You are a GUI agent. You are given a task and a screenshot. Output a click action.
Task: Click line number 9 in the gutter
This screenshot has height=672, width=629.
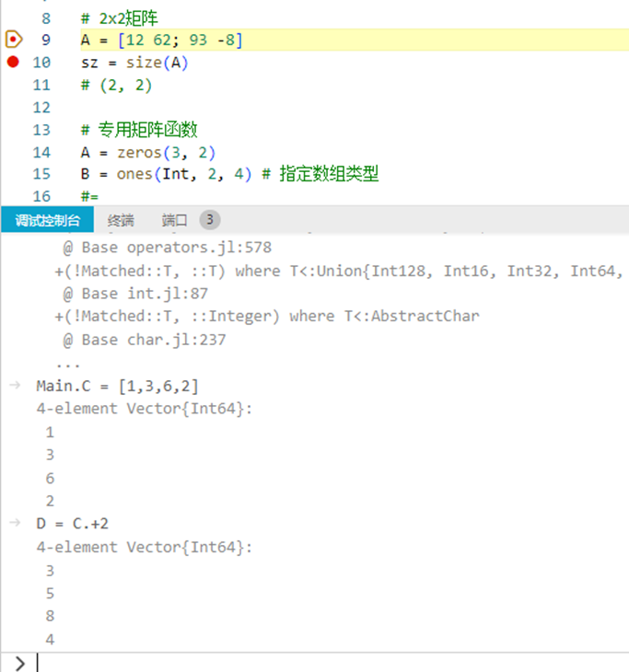pyautogui.click(x=46, y=40)
